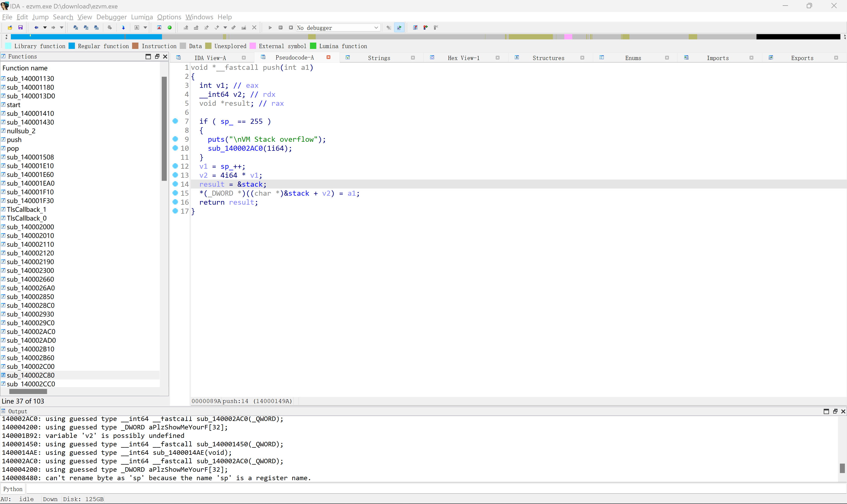Close the Pseudocode-A tab
Viewport: 847px width, 504px height.
[329, 57]
